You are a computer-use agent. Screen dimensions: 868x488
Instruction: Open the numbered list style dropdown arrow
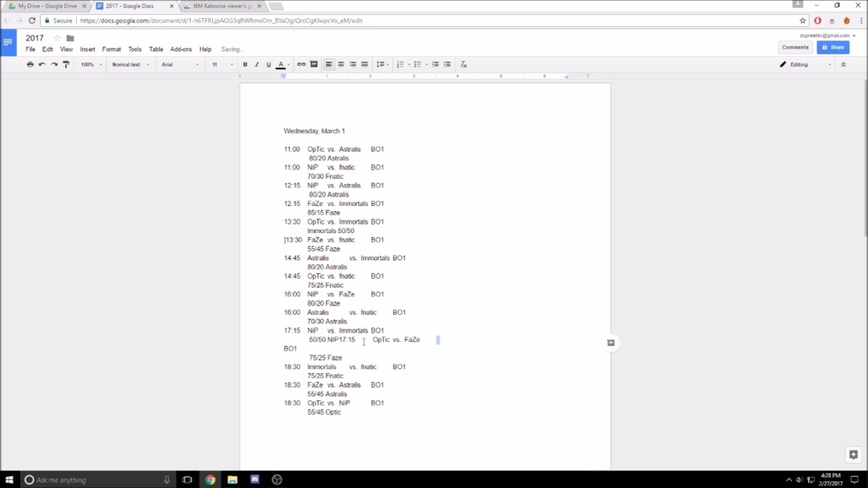[x=408, y=64]
